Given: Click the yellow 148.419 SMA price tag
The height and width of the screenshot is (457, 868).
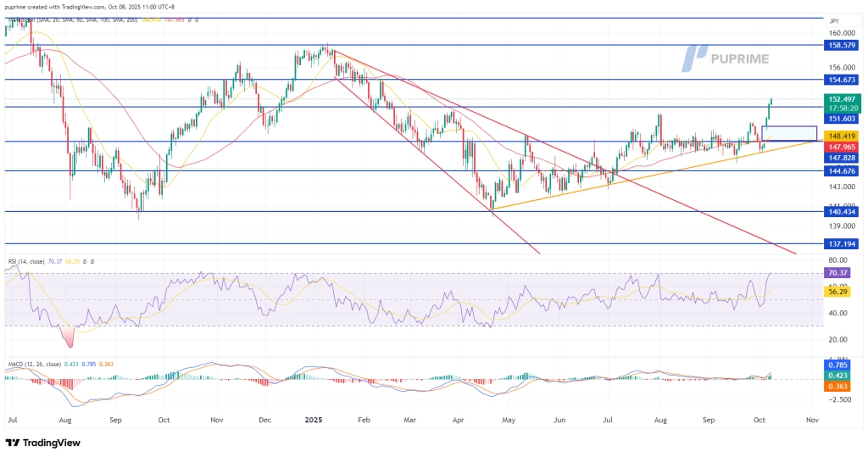Looking at the screenshot, I should tap(840, 136).
